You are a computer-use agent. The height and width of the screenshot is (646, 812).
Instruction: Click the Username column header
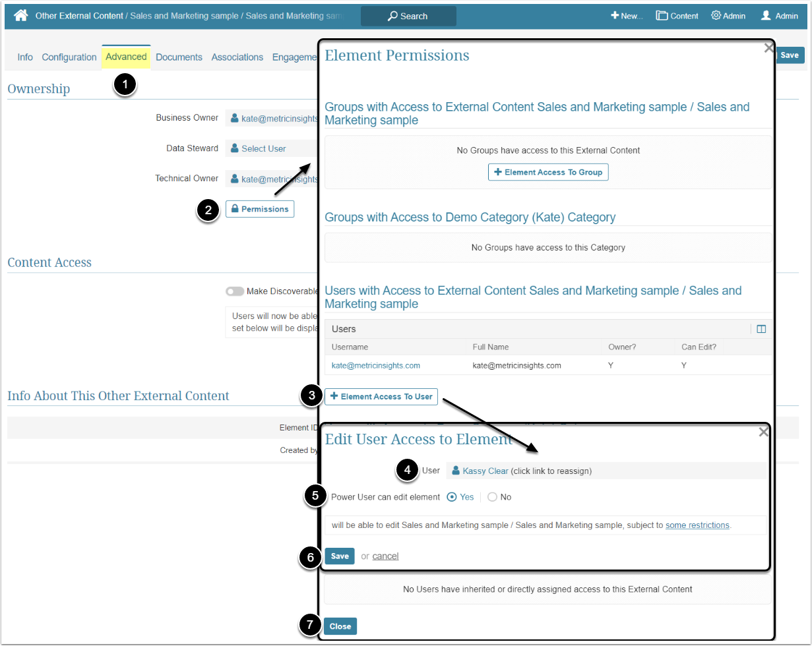click(x=350, y=347)
